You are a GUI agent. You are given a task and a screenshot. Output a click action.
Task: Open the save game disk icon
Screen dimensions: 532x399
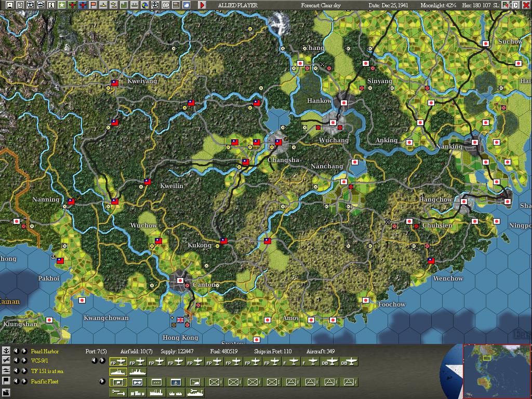point(10,5)
